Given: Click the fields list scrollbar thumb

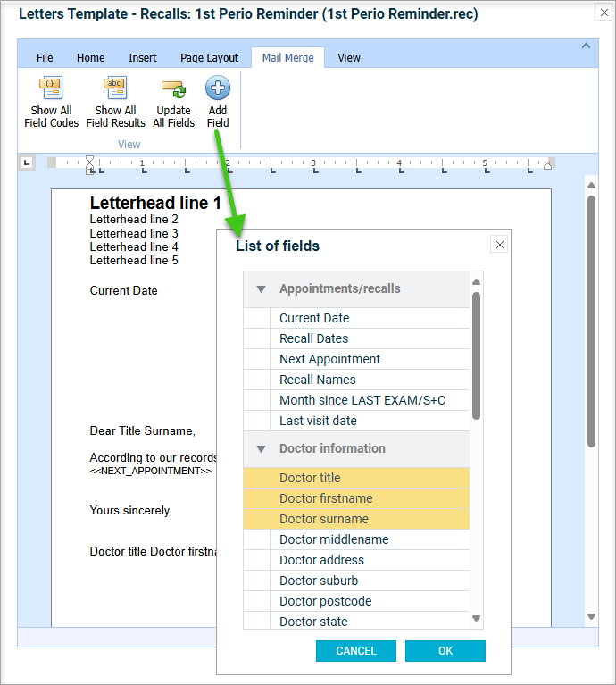Looking at the screenshot, I should (477, 356).
